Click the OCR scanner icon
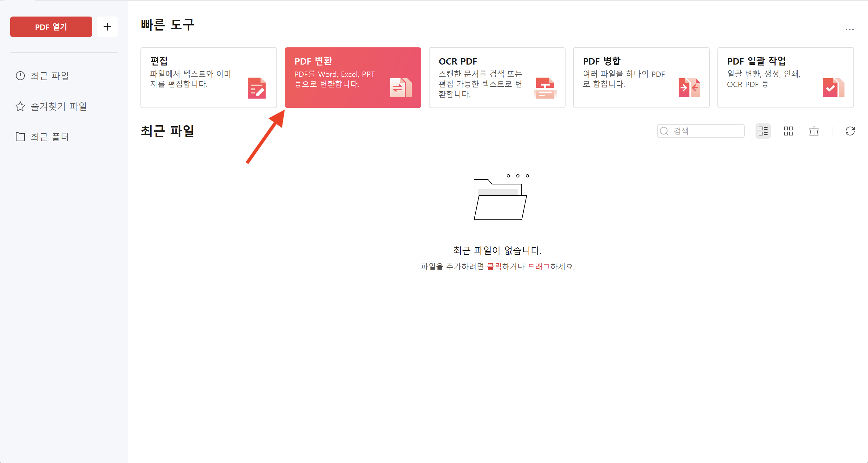This screenshot has height=463, width=868. click(545, 88)
